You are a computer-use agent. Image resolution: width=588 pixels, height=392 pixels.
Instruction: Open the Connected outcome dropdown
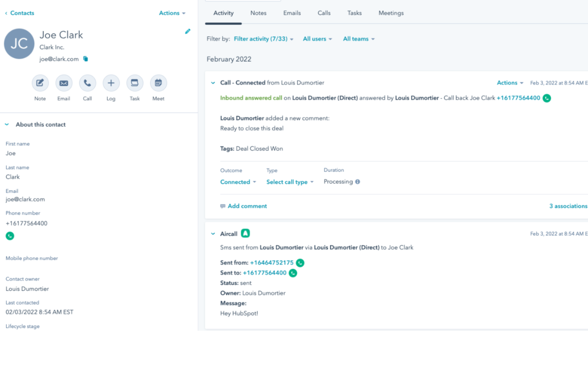pyautogui.click(x=238, y=182)
